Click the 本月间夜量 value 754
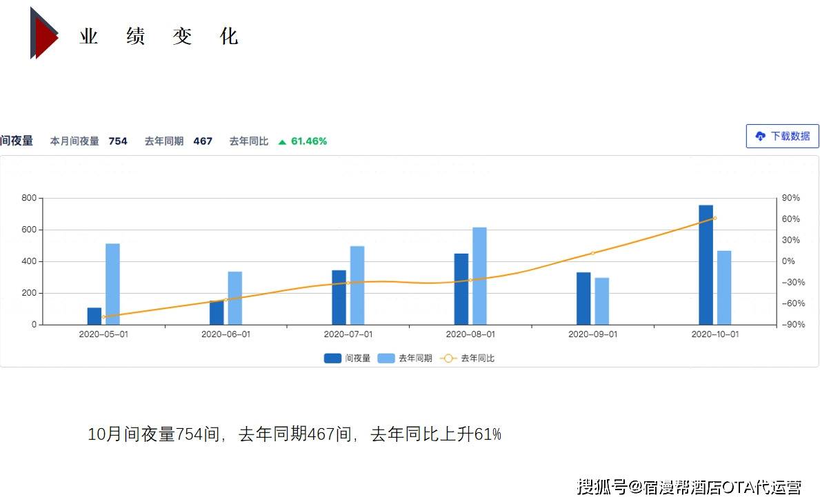Viewport: 820px width, 504px height. (x=118, y=141)
